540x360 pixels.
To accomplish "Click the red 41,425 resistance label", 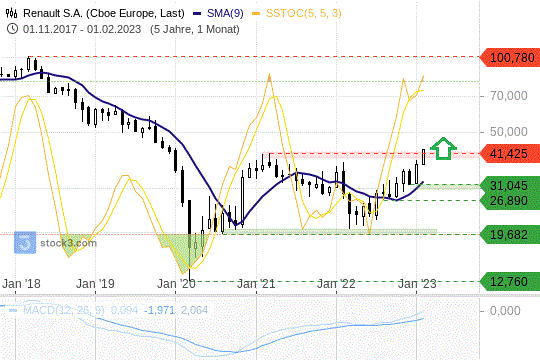I will (x=510, y=154).
